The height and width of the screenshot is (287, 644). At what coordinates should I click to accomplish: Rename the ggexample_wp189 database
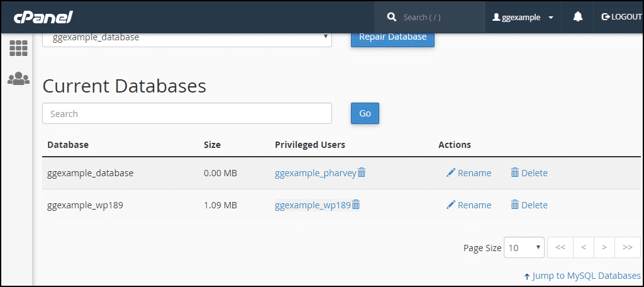469,205
